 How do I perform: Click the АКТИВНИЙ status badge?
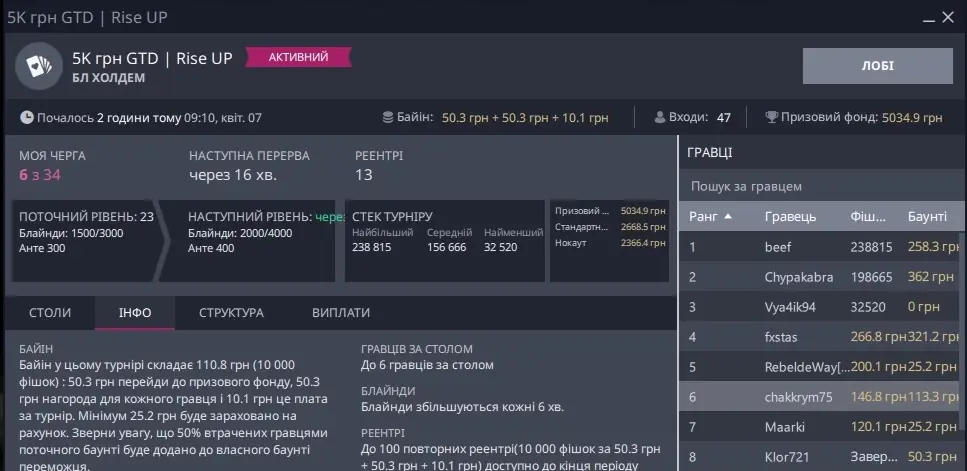pyautogui.click(x=297, y=58)
